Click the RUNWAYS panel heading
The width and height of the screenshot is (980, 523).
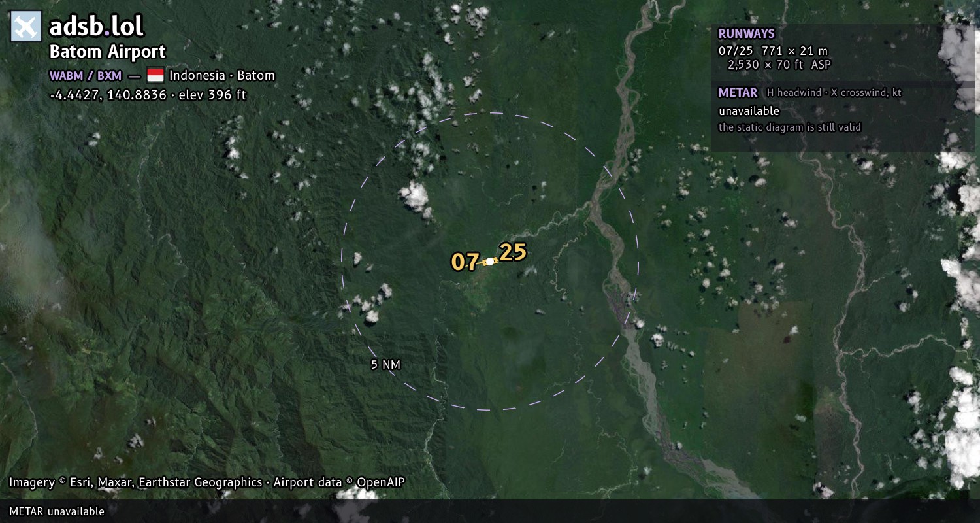pos(746,34)
